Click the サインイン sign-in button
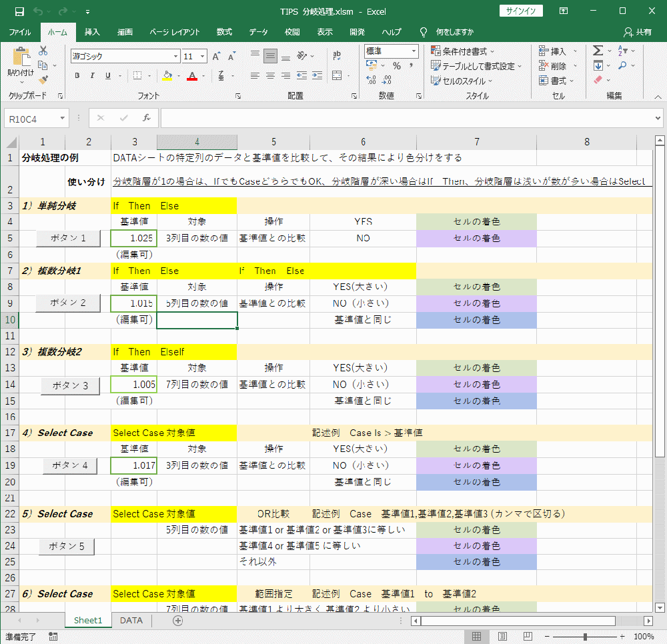Image resolution: width=667 pixels, height=644 pixels. [x=521, y=11]
